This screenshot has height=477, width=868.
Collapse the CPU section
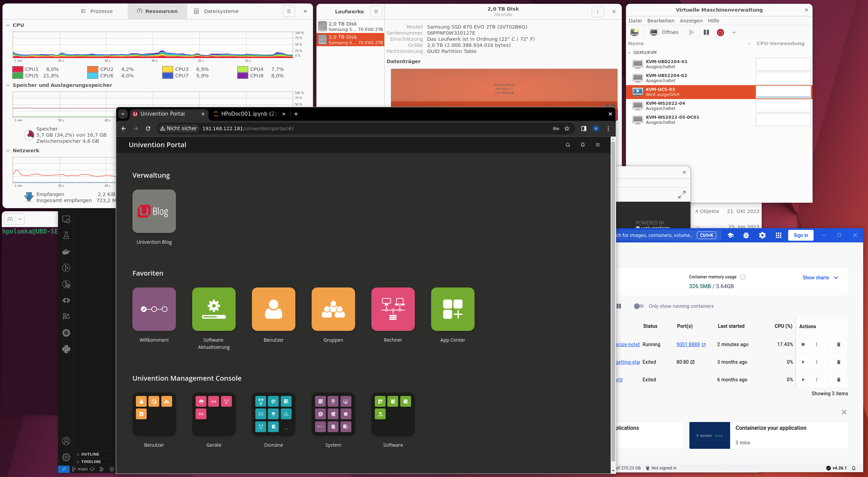8,25
